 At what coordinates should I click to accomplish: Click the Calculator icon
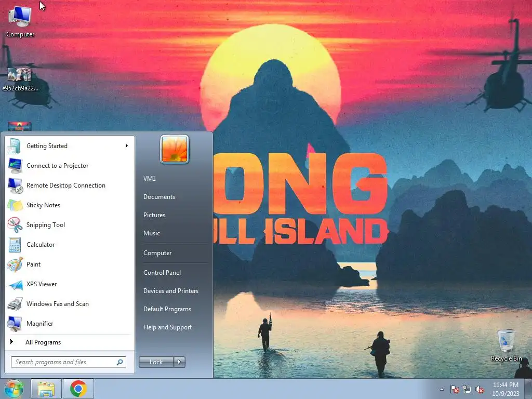15,245
